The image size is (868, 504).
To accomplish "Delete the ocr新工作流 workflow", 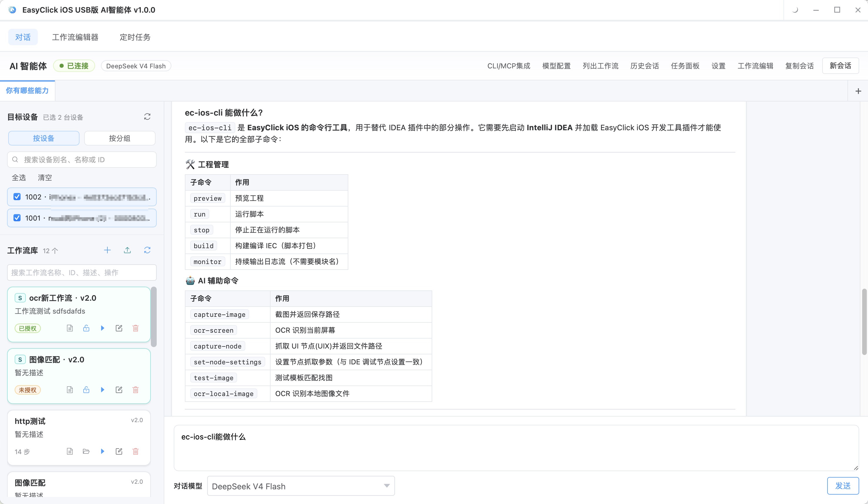I will (x=135, y=328).
